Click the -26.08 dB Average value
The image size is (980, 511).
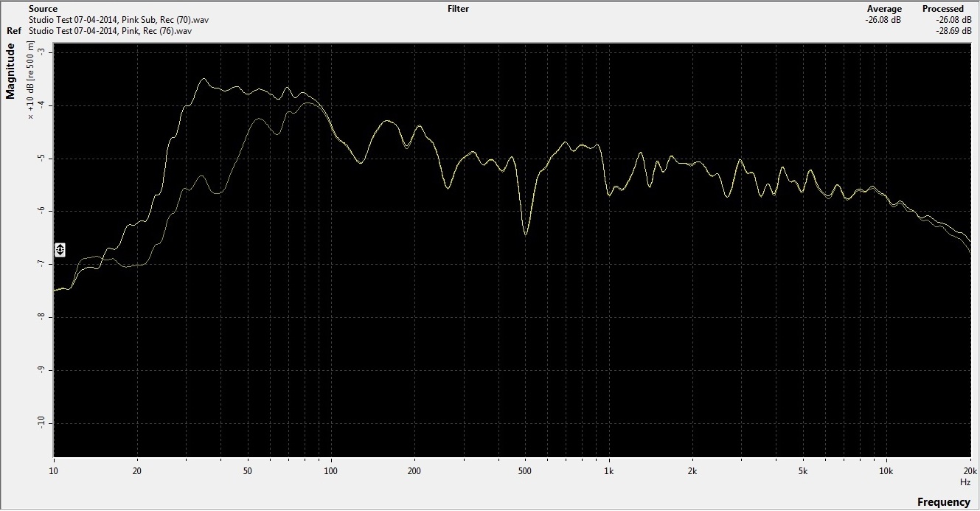[x=883, y=20]
